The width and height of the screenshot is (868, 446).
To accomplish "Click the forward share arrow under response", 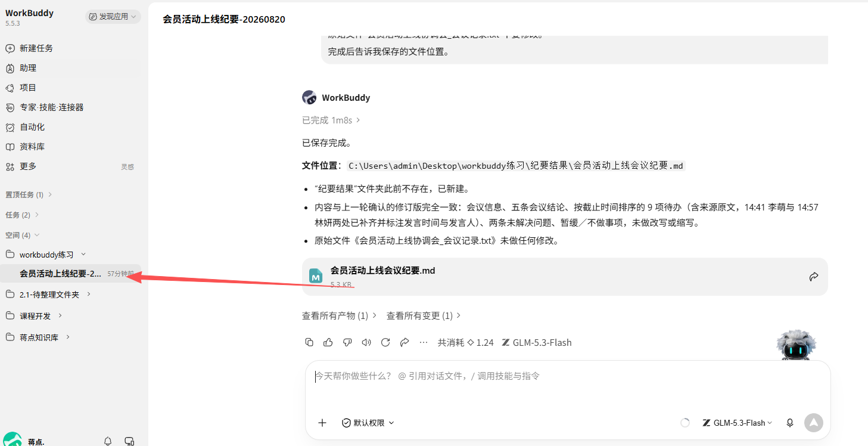I will pos(405,342).
